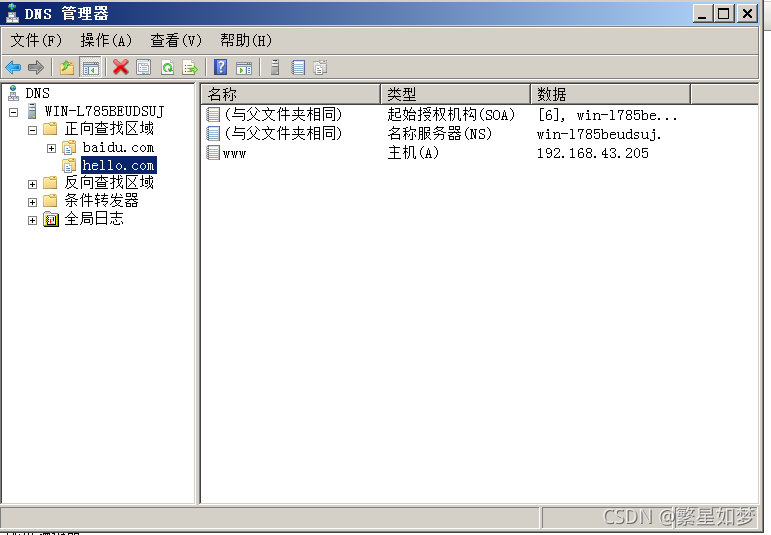
Task: Select the www record name
Action: 234,153
